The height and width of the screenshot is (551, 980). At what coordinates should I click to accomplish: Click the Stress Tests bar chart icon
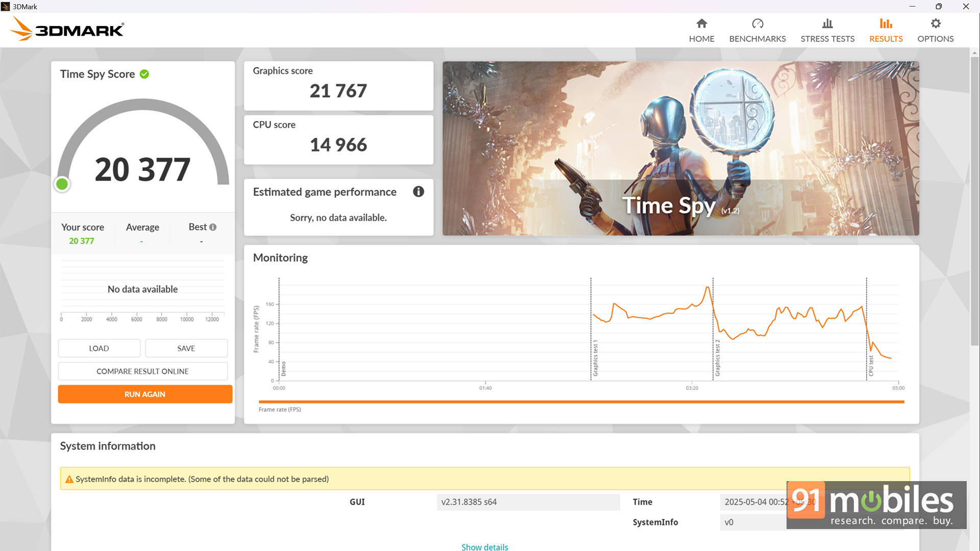[x=827, y=23]
